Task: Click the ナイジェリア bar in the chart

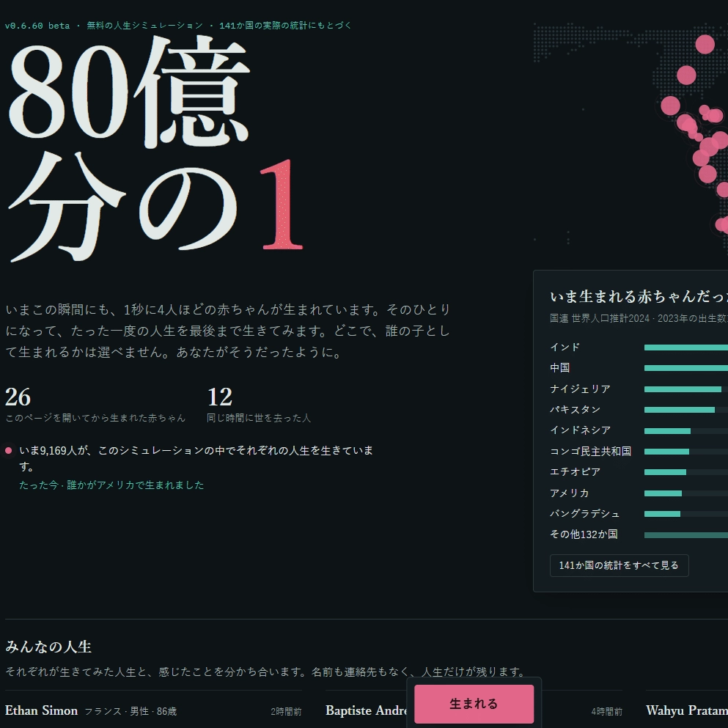Action: click(683, 389)
